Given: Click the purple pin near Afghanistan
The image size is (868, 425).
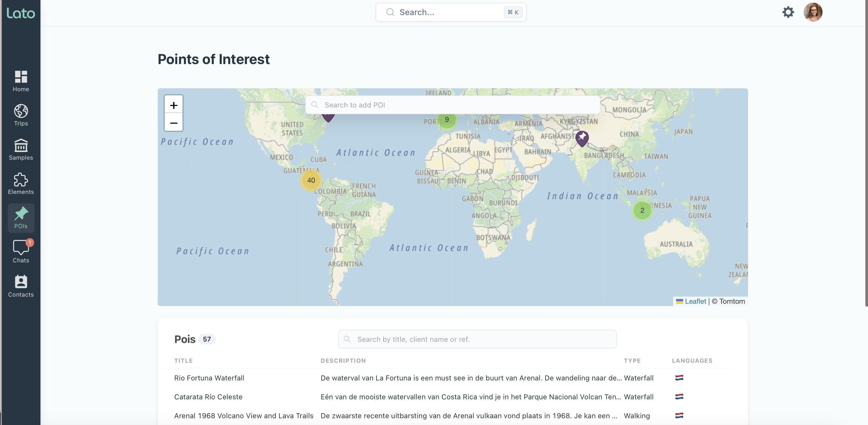Looking at the screenshot, I should click(582, 138).
